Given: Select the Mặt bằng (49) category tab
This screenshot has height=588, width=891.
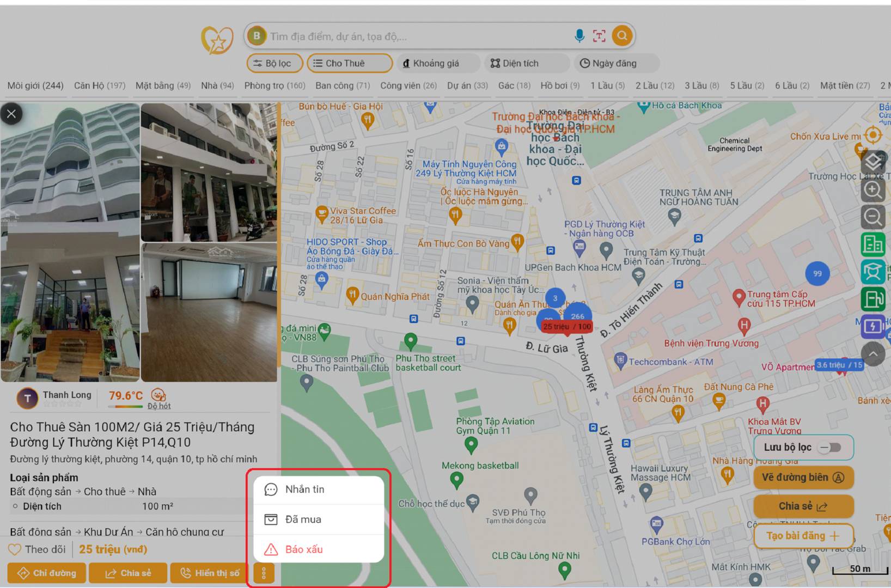Looking at the screenshot, I should (x=163, y=85).
